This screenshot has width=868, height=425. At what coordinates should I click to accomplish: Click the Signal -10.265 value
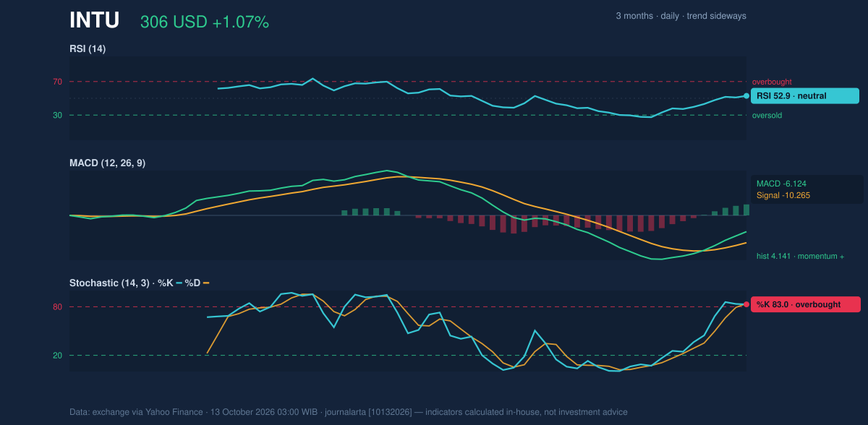pos(783,195)
